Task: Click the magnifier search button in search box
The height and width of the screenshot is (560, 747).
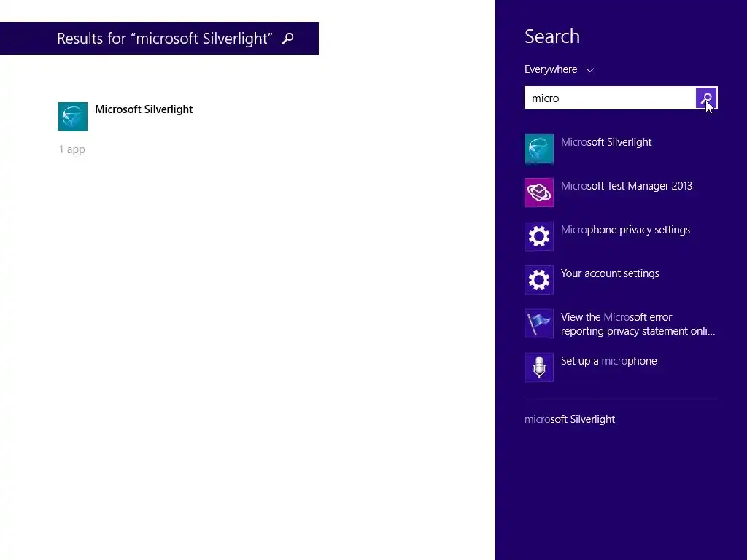Action: 706,98
